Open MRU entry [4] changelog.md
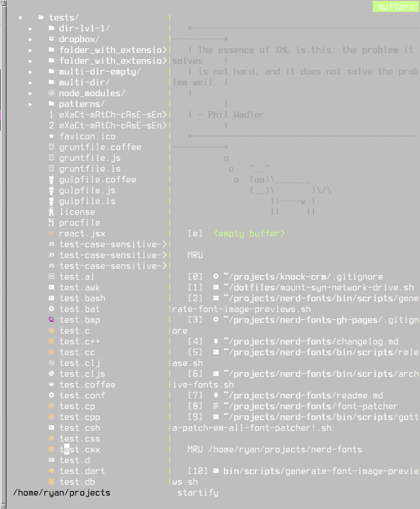 [x=293, y=341]
